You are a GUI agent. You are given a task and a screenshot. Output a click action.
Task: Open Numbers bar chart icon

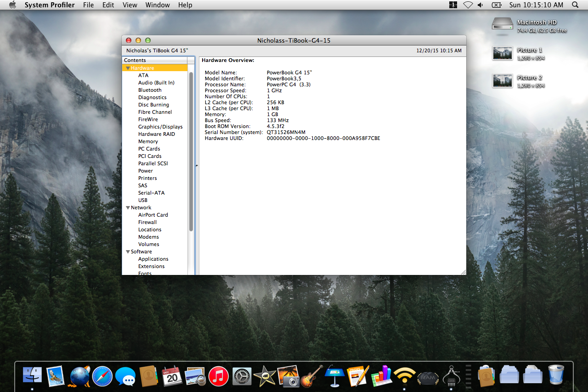coord(381,376)
